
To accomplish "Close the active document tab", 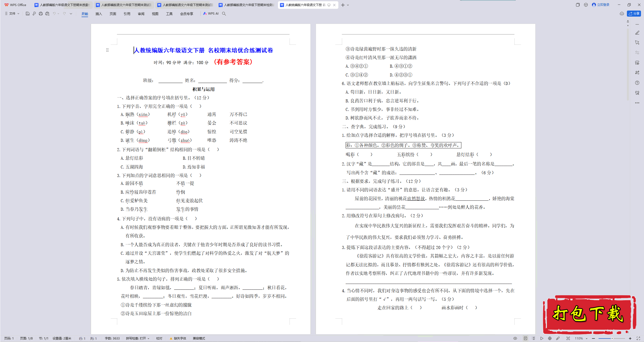I will [334, 5].
